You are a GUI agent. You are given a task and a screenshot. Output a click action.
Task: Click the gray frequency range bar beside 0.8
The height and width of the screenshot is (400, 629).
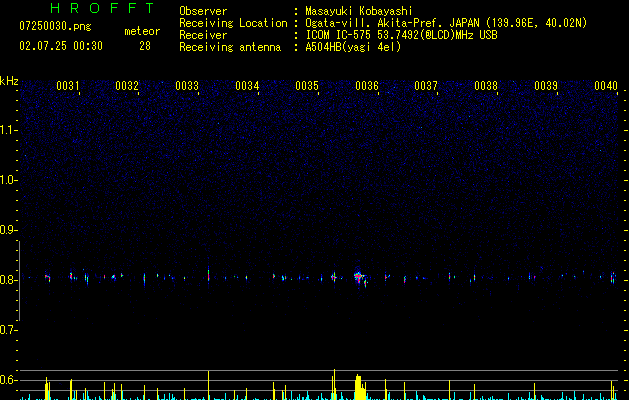coord(20,281)
